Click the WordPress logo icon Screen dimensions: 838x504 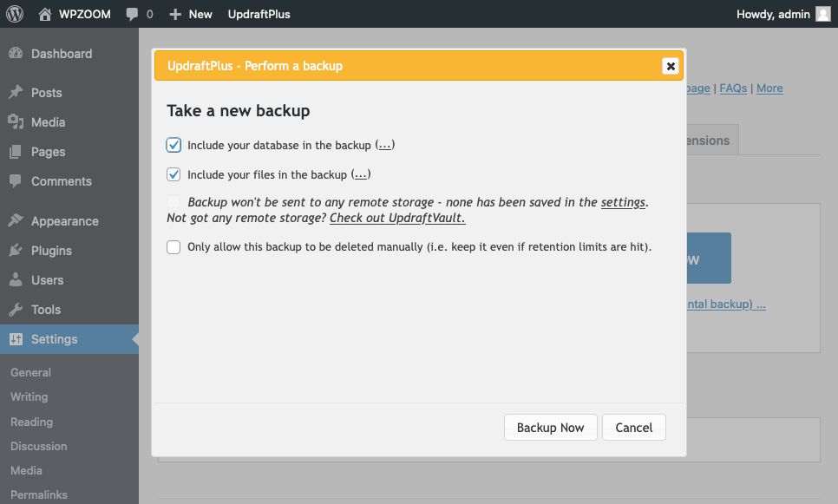[x=15, y=14]
